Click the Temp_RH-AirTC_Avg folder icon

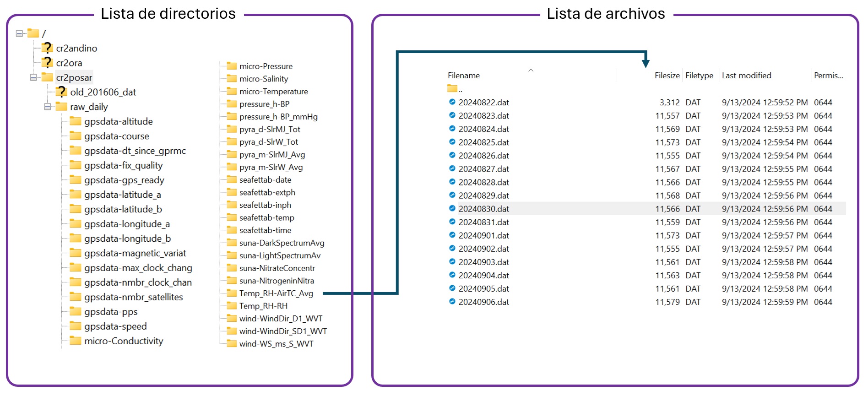pos(232,293)
